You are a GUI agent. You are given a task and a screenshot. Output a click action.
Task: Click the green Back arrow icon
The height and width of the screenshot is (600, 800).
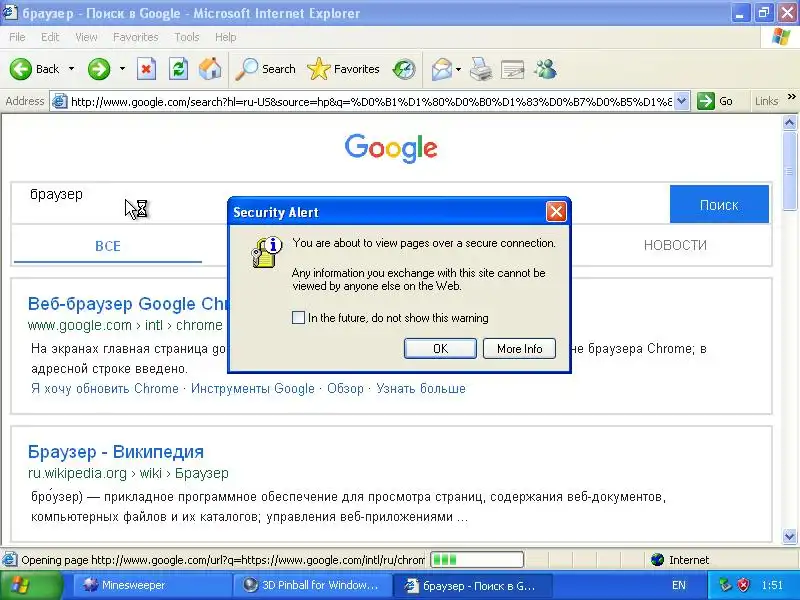pyautogui.click(x=21, y=69)
